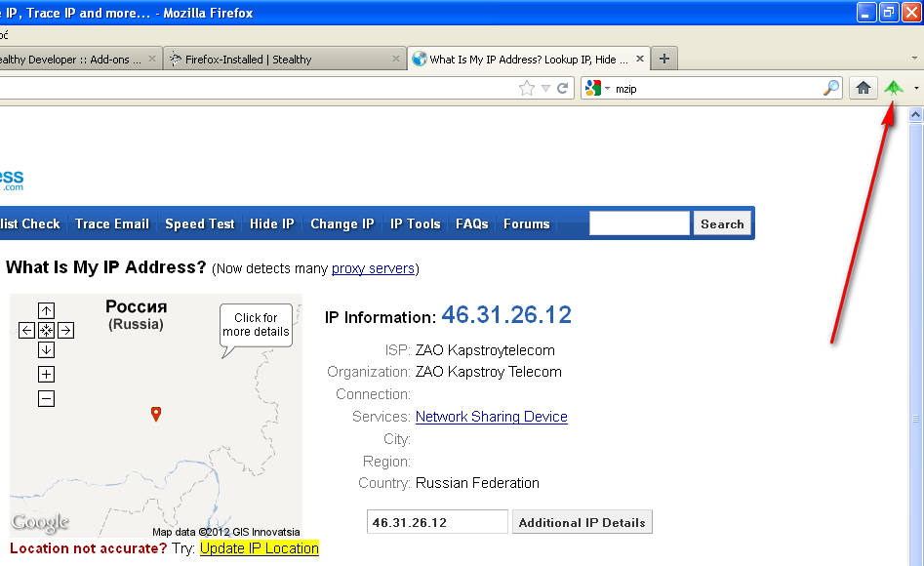Click the green Stealthy arrow icon
This screenshot has height=566, width=924.
894,89
